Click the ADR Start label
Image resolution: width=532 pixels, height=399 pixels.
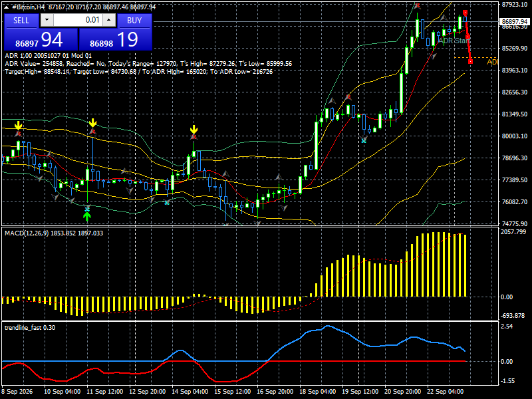[454, 41]
